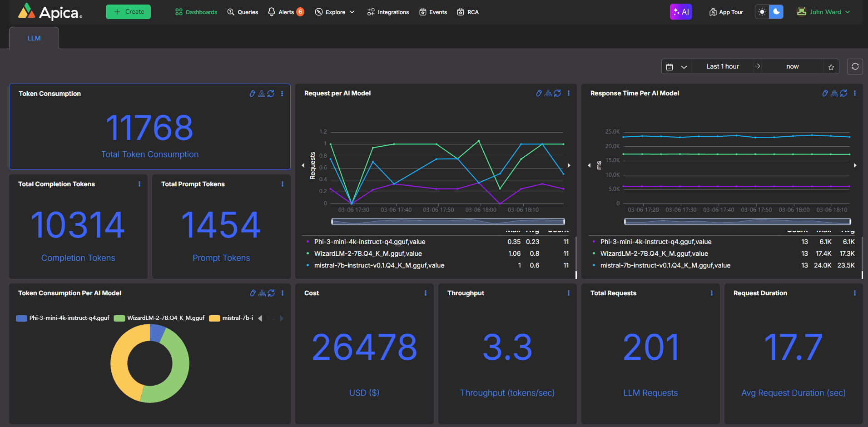The width and height of the screenshot is (868, 427).
Task: Expand the Explore dropdown menu
Action: [335, 12]
